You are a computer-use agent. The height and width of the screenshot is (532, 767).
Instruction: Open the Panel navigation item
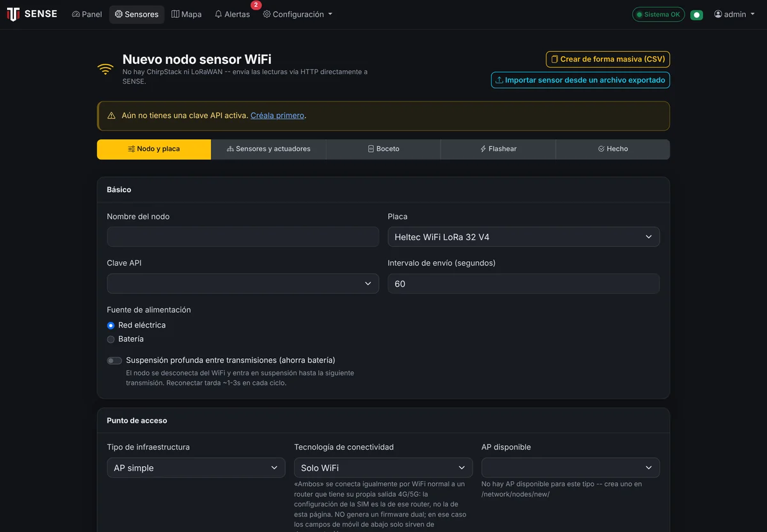tap(87, 14)
